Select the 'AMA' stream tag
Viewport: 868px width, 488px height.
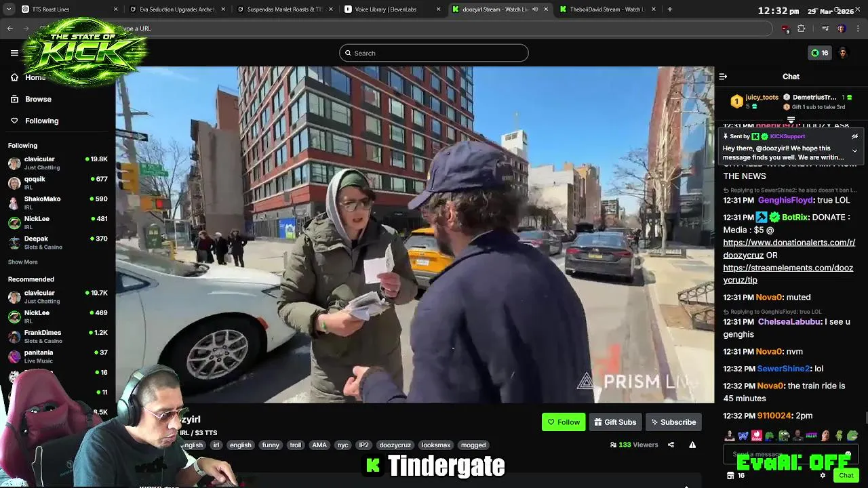[x=319, y=445]
